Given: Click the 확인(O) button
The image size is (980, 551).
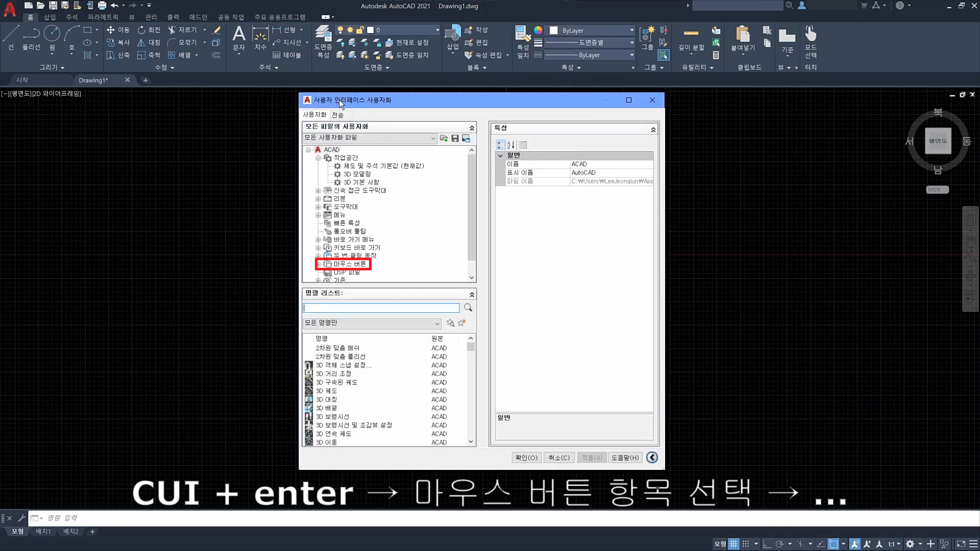Looking at the screenshot, I should 526,458.
